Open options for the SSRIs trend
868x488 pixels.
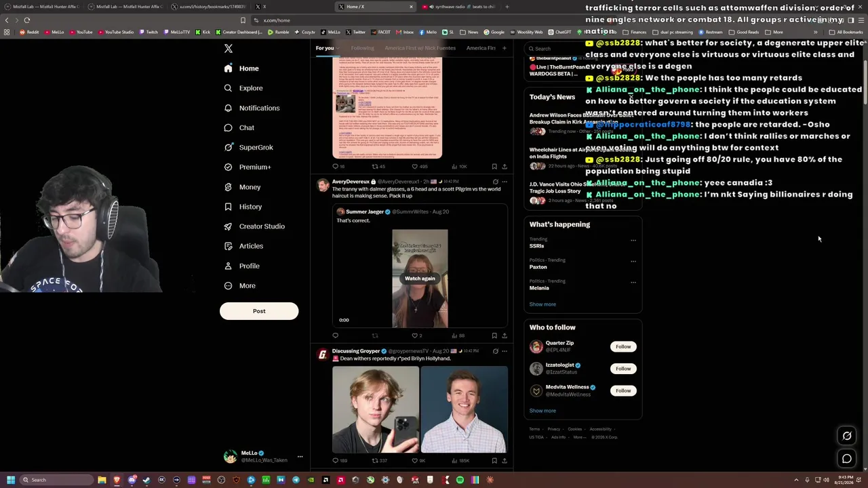pyautogui.click(x=633, y=240)
